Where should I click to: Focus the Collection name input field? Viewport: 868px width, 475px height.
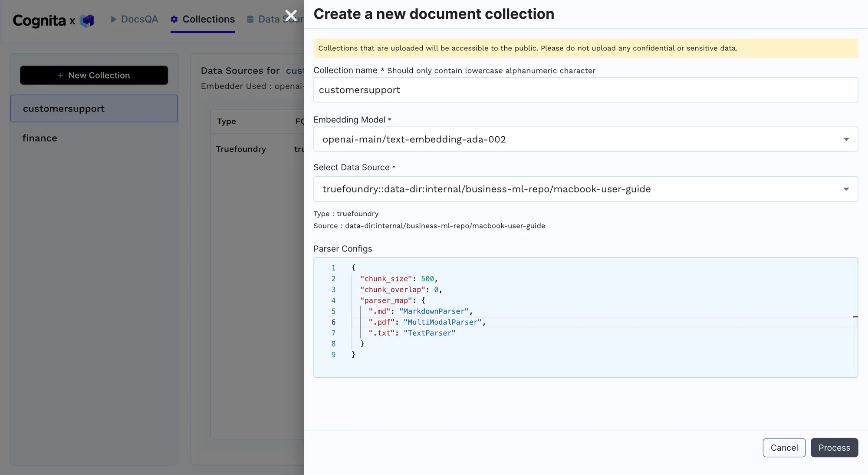[585, 90]
